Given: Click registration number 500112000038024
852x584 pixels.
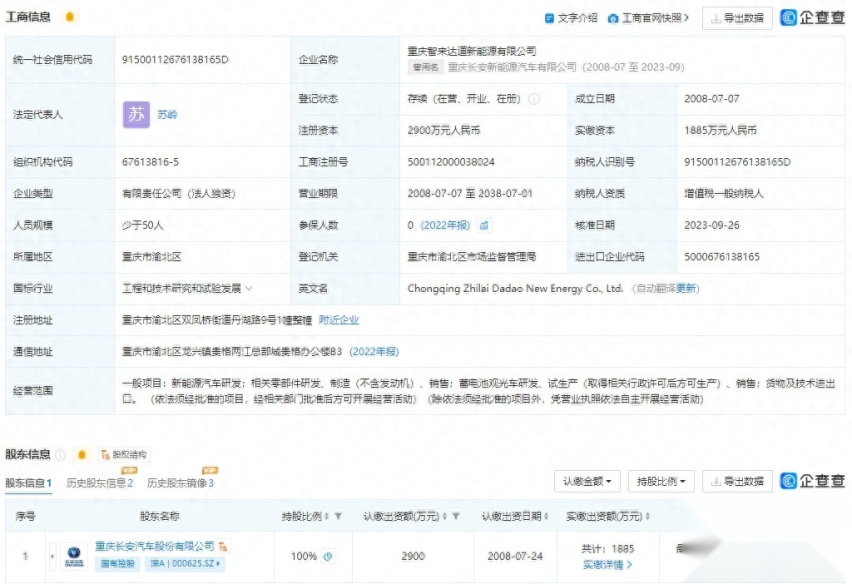Looking at the screenshot, I should (x=451, y=162).
